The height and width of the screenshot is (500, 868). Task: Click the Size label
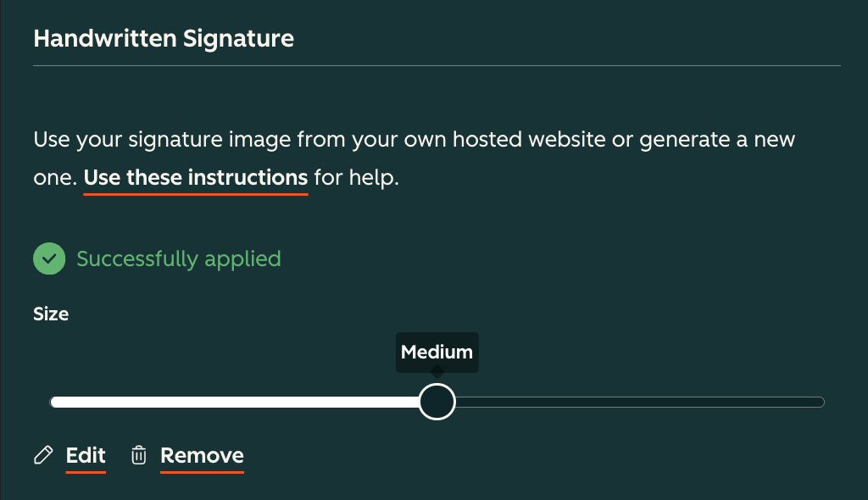(51, 314)
